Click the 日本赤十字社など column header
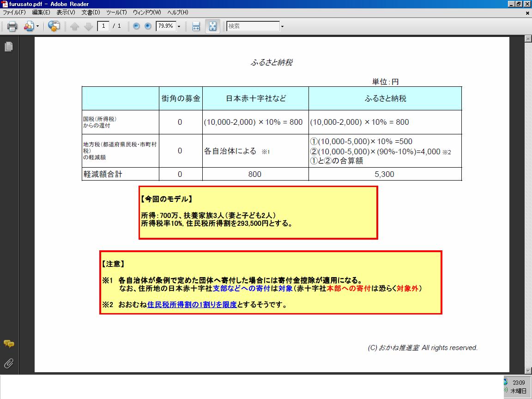Image resolution: width=532 pixels, height=399 pixels. tap(256, 98)
